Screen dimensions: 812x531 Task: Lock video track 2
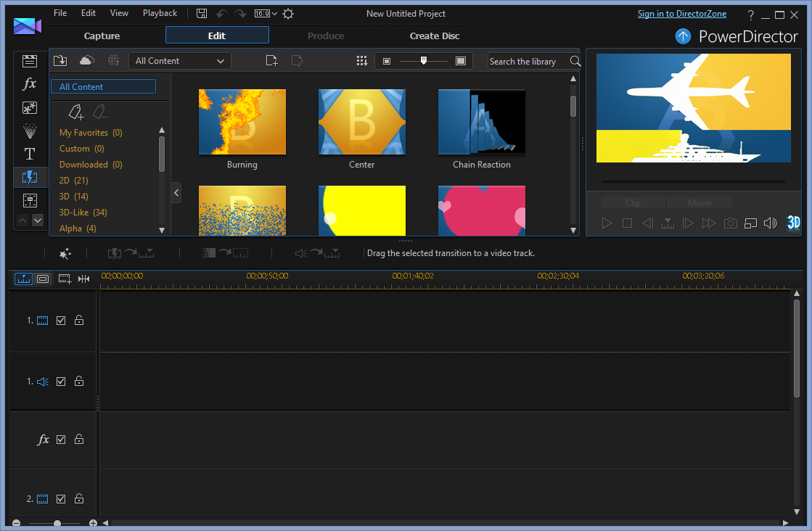click(x=78, y=498)
